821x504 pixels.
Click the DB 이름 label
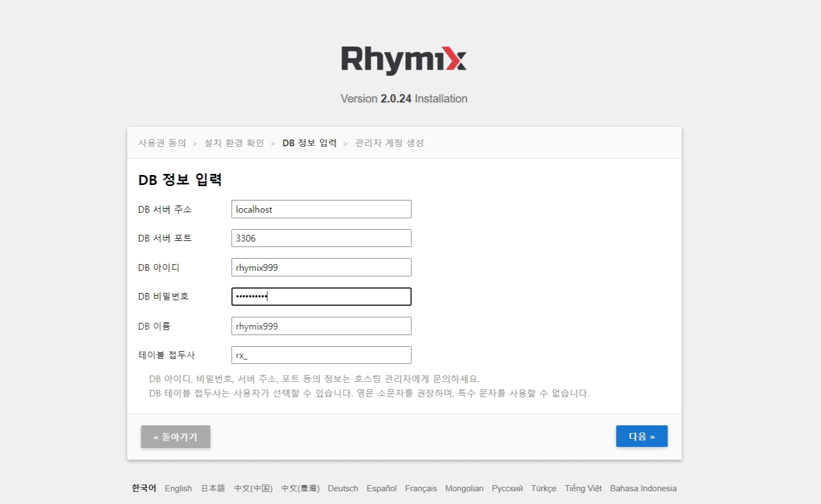pos(154,326)
